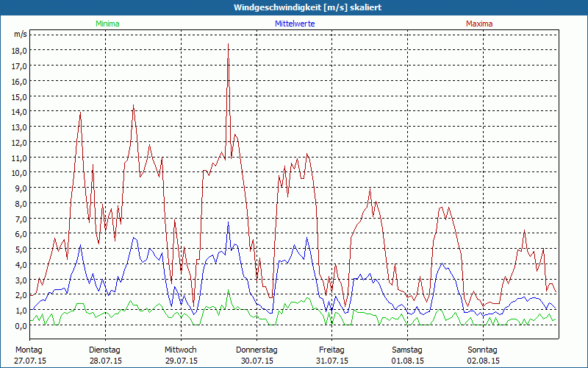Click the 1,0 y-axis value

click(21, 311)
